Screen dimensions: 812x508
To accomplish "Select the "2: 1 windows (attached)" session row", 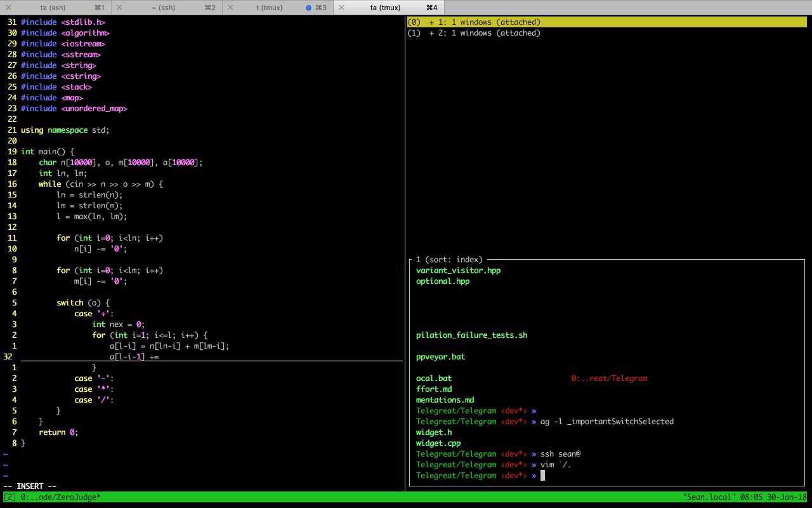I will pyautogui.click(x=474, y=33).
